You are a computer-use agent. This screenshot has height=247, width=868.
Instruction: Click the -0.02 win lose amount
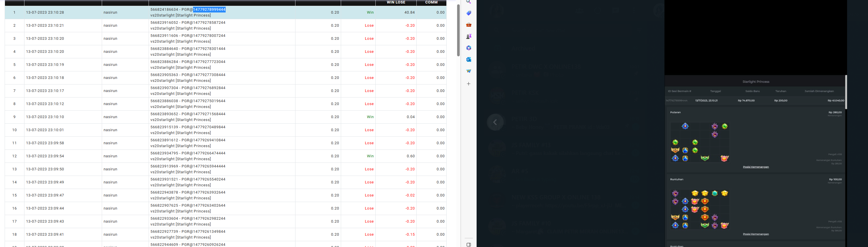coord(410,195)
